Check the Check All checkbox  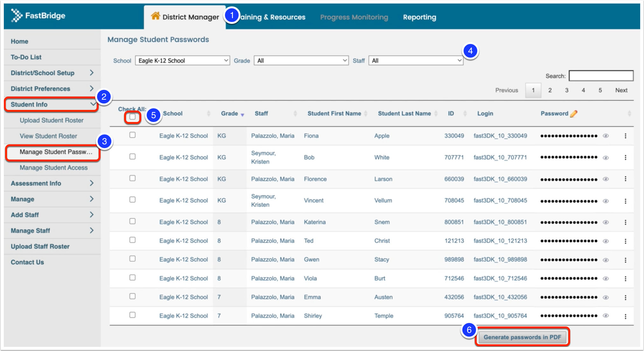click(132, 117)
